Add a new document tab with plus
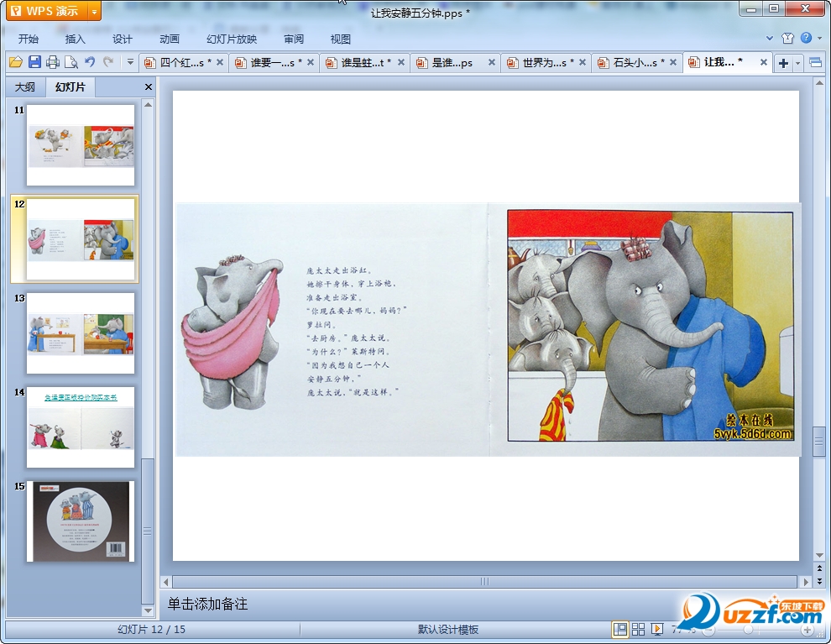 click(x=783, y=63)
